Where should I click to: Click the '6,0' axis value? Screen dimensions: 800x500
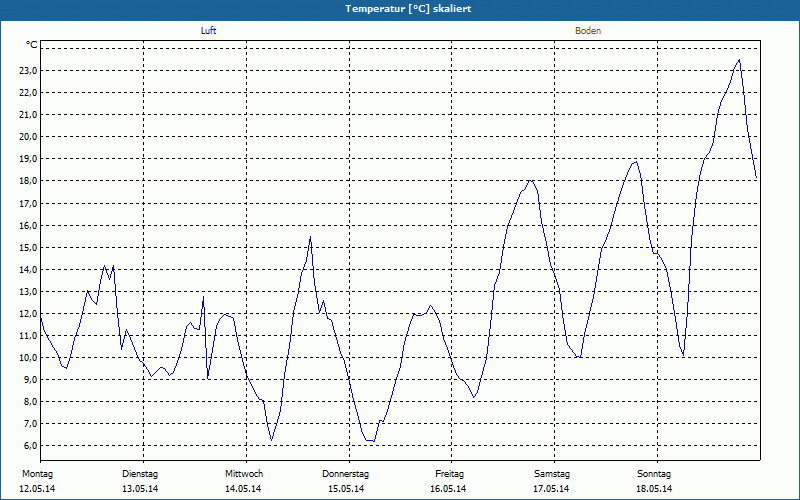coord(30,445)
